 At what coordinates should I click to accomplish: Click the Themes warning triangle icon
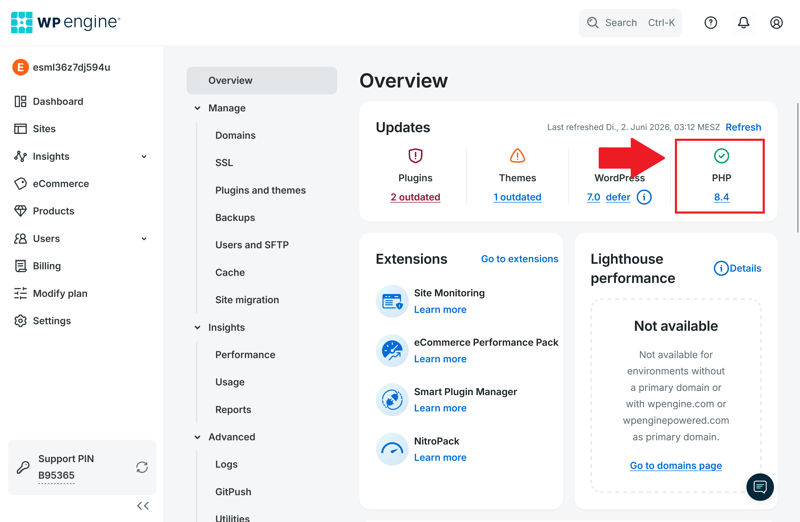click(x=517, y=156)
